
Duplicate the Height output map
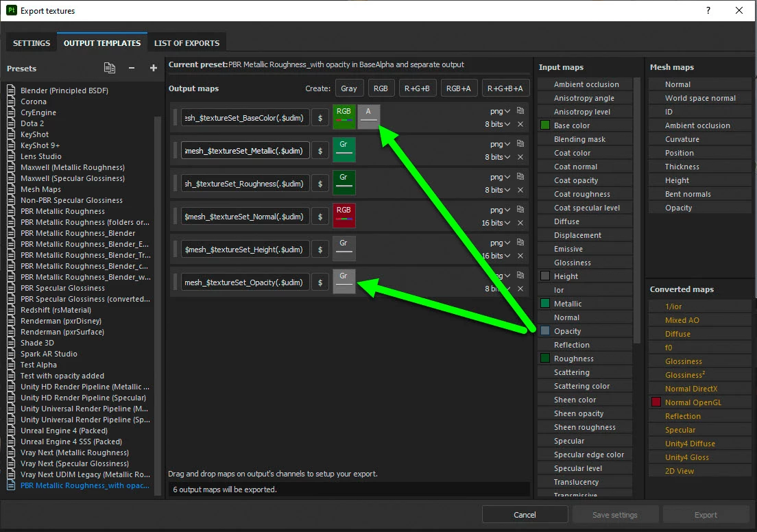click(520, 242)
